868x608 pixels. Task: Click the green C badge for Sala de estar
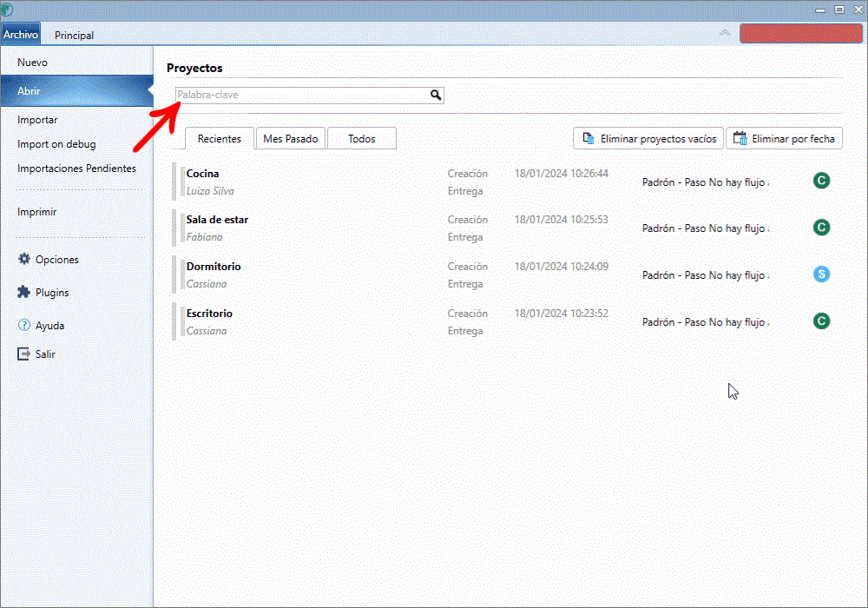pyautogui.click(x=821, y=227)
